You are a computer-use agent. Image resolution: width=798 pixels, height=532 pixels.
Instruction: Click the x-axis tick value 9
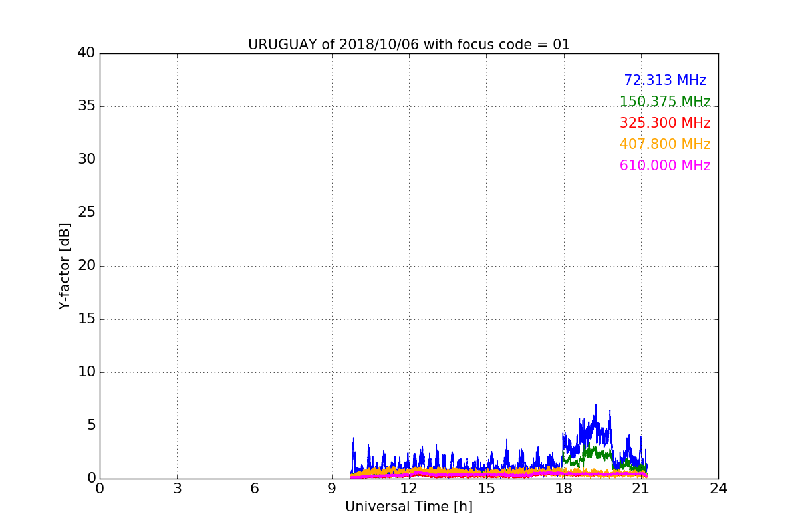coord(332,489)
